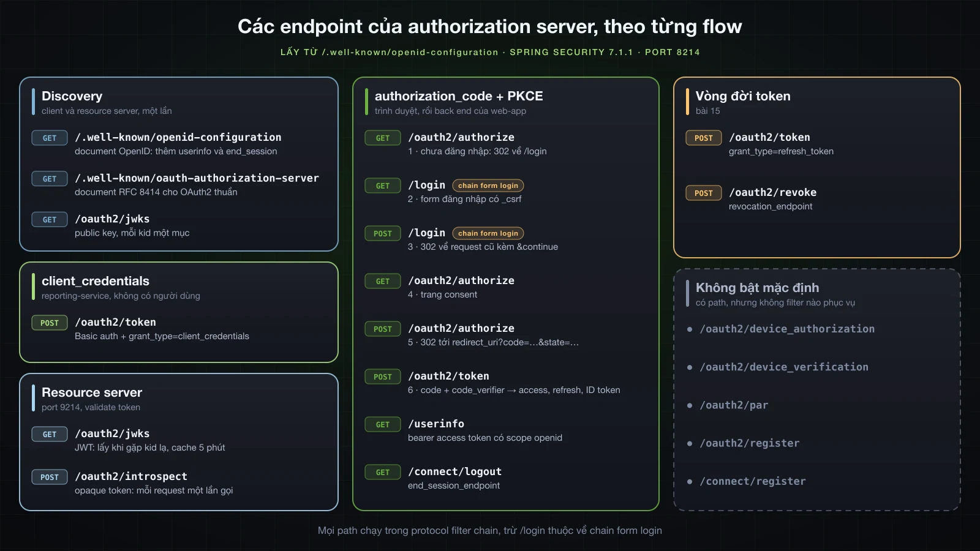This screenshot has width=980, height=551.
Task: Select the /userinfo endpoint
Action: click(436, 424)
